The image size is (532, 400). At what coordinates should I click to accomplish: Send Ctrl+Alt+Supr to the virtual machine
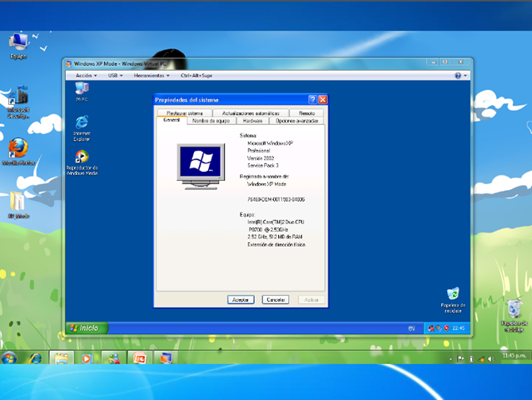pos(196,75)
